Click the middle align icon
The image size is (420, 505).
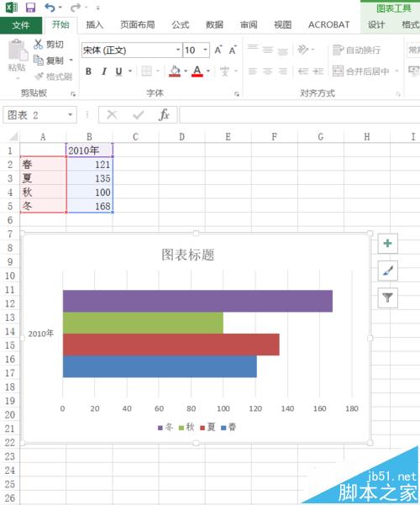pyautogui.click(x=268, y=50)
